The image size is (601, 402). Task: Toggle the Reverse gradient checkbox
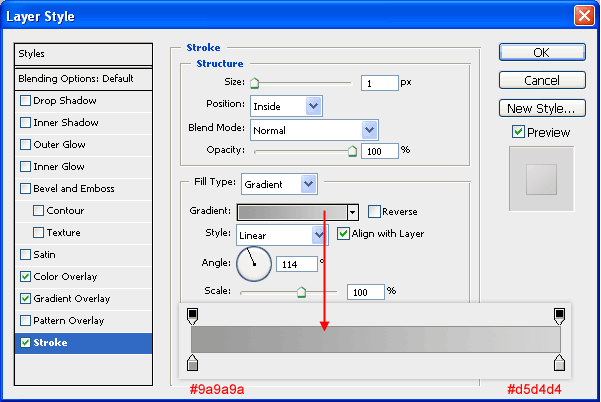tap(374, 211)
